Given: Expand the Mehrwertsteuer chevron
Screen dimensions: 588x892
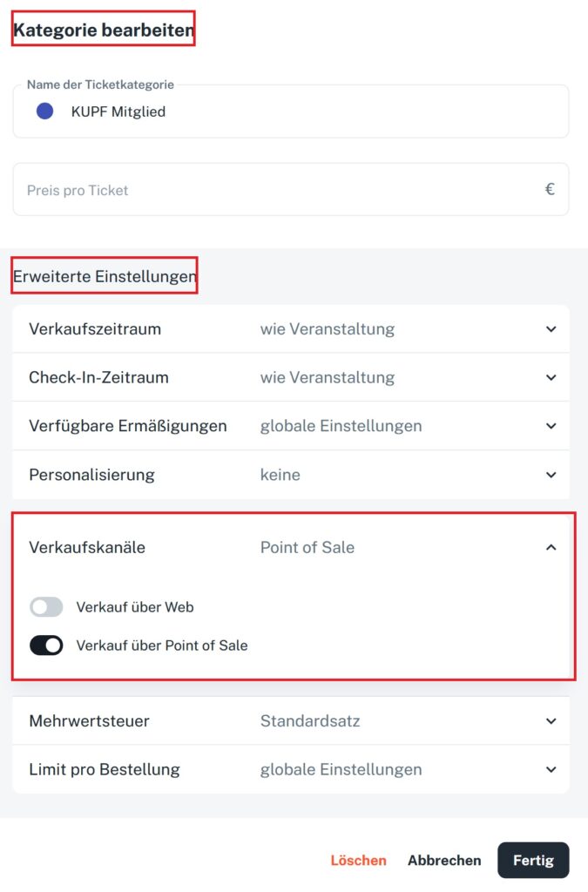Looking at the screenshot, I should click(x=551, y=720).
